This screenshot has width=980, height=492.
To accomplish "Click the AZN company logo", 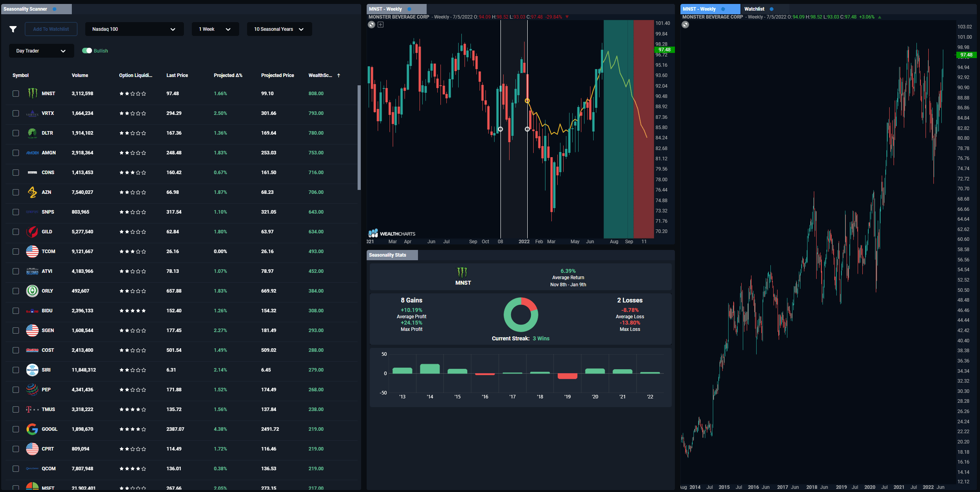I will [x=32, y=192].
